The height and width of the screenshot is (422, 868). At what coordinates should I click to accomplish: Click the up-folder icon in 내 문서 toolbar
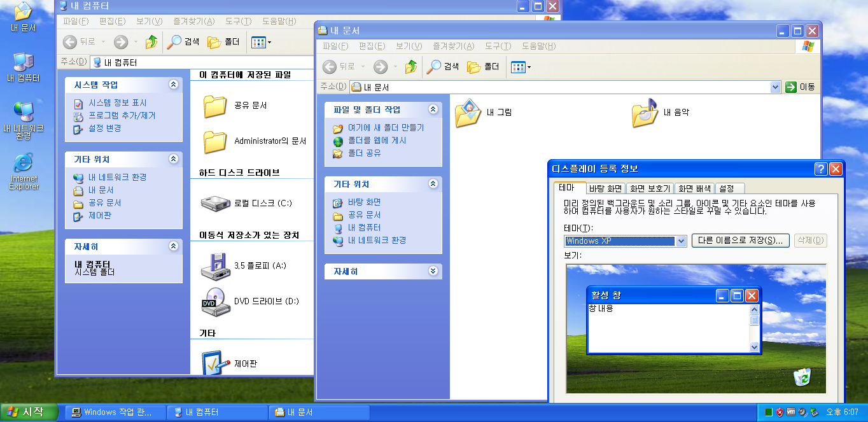click(x=410, y=67)
